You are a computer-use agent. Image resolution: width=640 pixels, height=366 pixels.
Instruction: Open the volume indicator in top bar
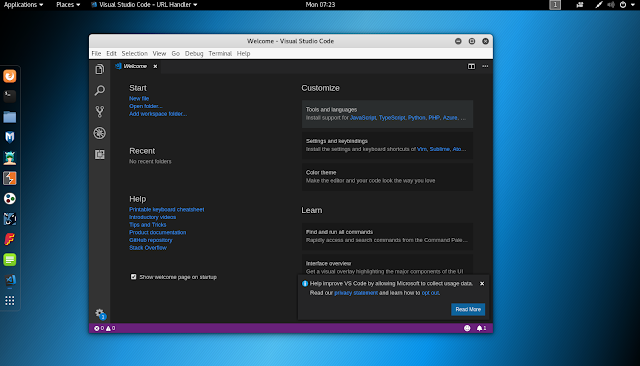(x=611, y=5)
